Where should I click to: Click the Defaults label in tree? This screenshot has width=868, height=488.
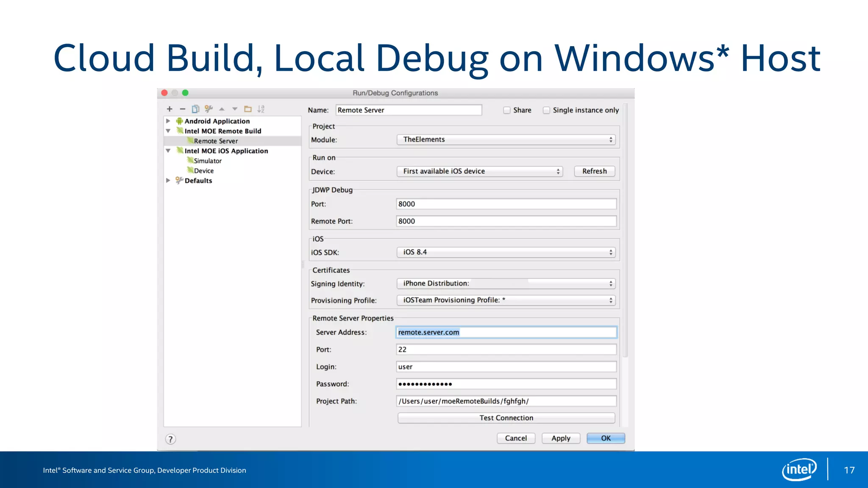point(198,180)
